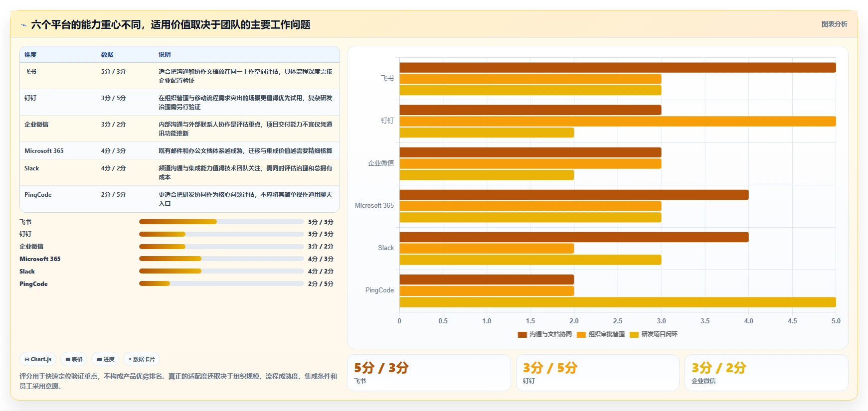Viewport: 868px width, 411px height.
Task: Open the 飞书 5分 / 3分 summary card
Action: 429,373
